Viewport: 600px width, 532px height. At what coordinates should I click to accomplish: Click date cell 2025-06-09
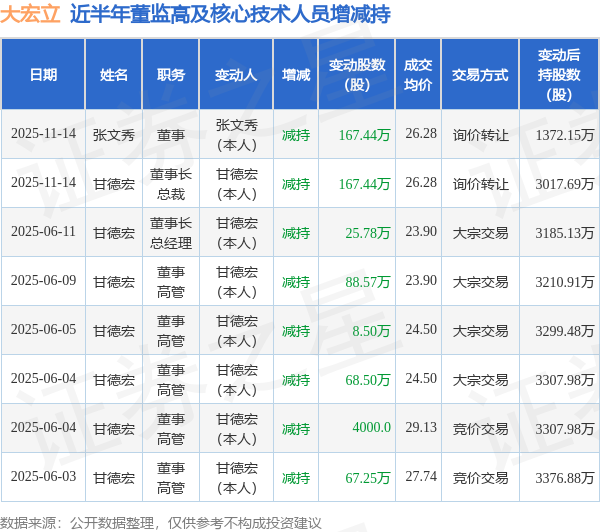pos(43,281)
